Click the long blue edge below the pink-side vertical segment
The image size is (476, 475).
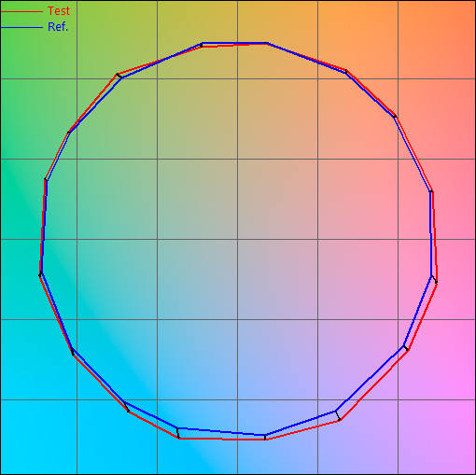[418, 311]
